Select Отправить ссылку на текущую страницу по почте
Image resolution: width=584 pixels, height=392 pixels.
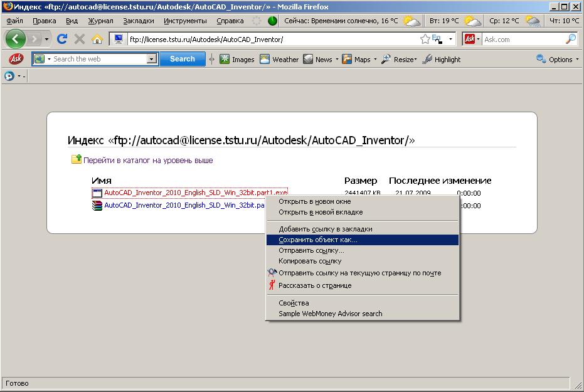tap(362, 273)
